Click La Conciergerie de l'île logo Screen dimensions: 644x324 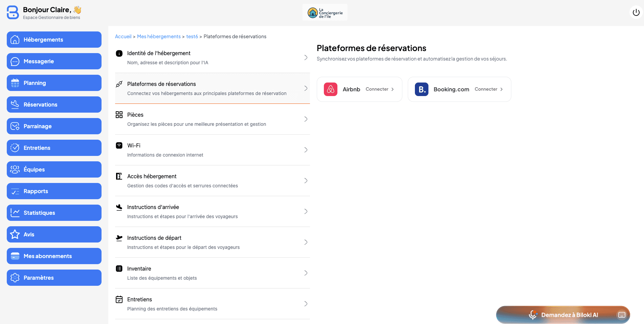[325, 12]
